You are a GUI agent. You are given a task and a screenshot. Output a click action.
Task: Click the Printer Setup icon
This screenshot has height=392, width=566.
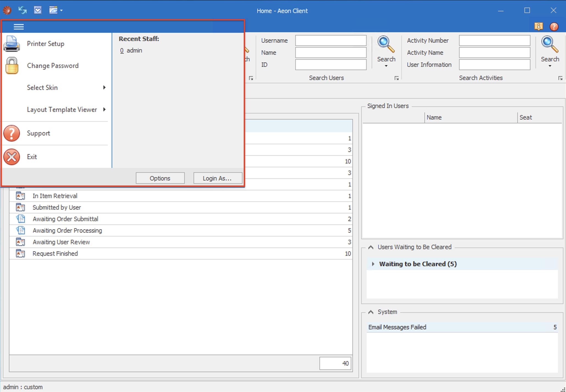point(12,44)
